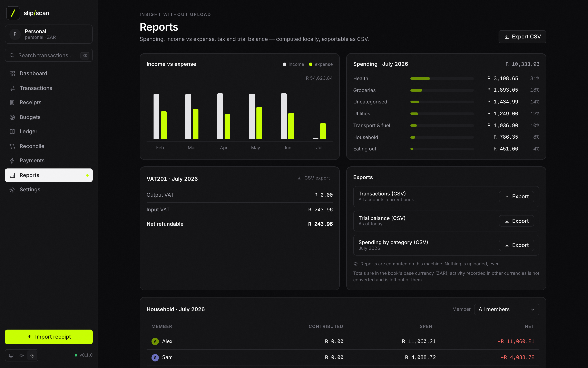Click the Health spending progress bar

tap(442, 79)
